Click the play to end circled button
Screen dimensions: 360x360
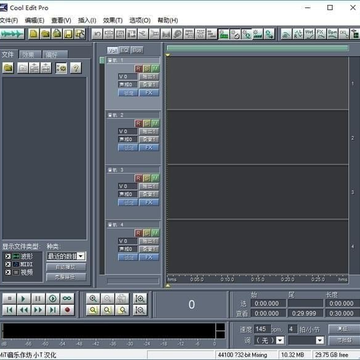click(x=53, y=299)
